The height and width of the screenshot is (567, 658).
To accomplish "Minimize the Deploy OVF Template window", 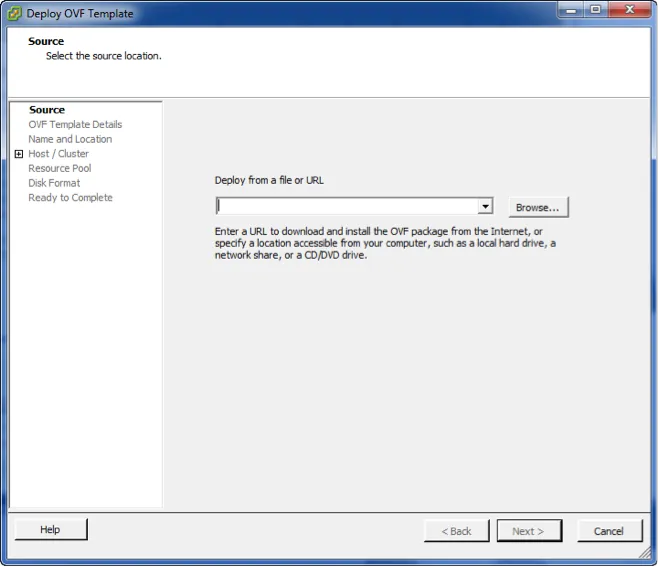I will 571,10.
